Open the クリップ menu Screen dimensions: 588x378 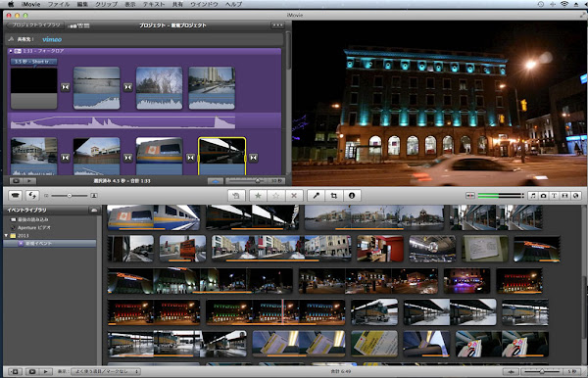(x=107, y=4)
